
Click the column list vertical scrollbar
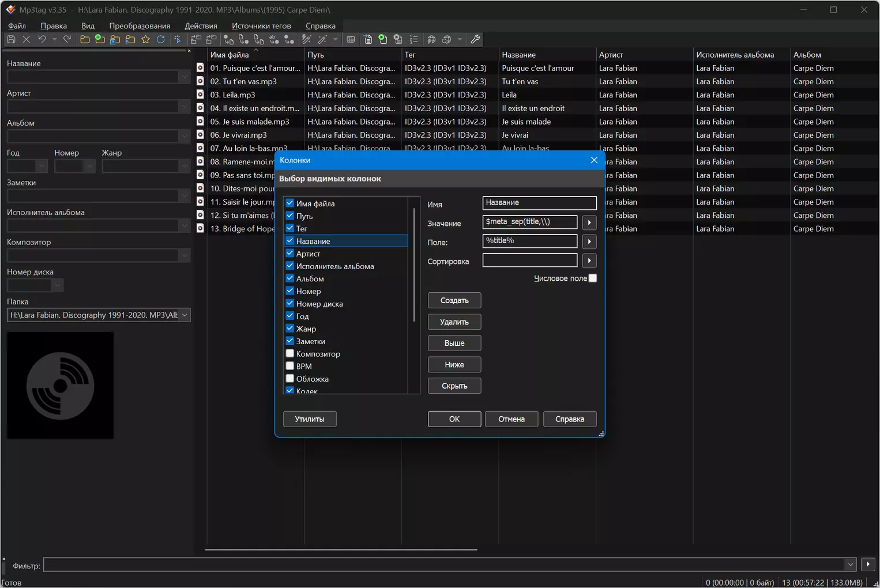click(414, 265)
